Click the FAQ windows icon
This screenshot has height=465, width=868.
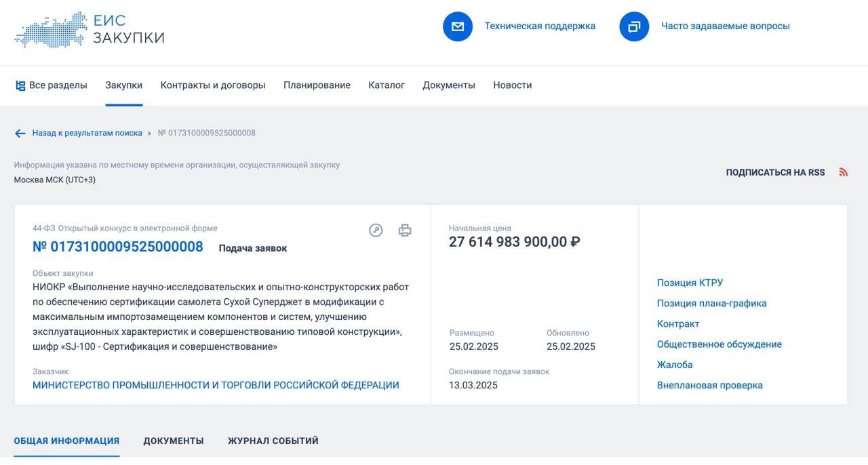[x=634, y=26]
